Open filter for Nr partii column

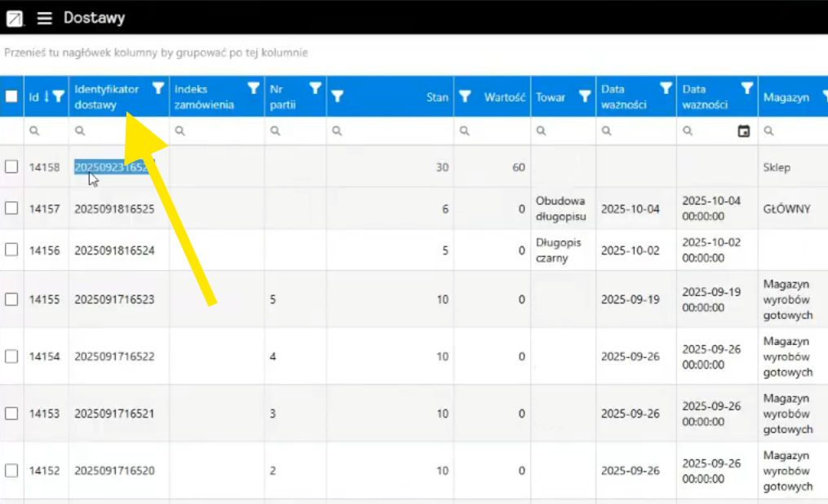tap(316, 89)
